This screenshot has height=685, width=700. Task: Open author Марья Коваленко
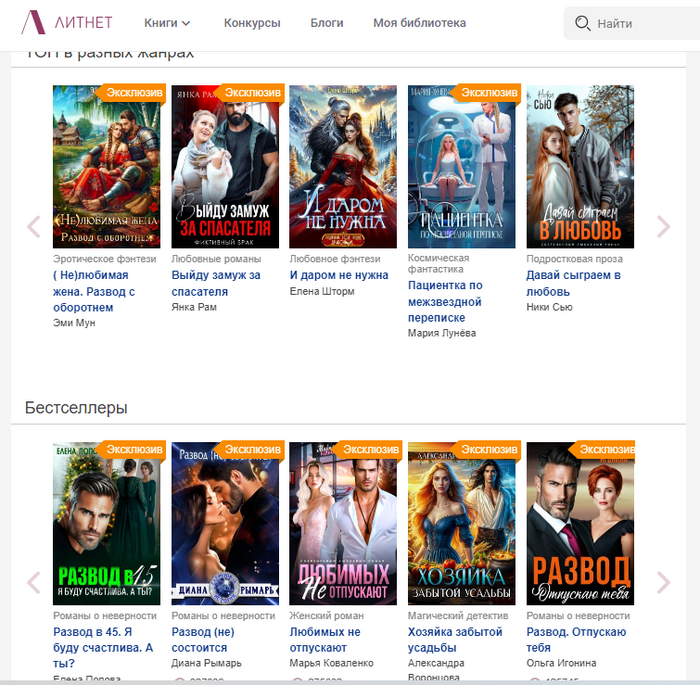click(331, 663)
